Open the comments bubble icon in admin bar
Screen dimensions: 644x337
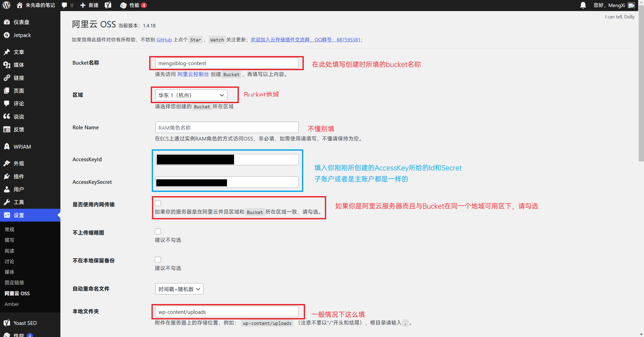point(64,5)
